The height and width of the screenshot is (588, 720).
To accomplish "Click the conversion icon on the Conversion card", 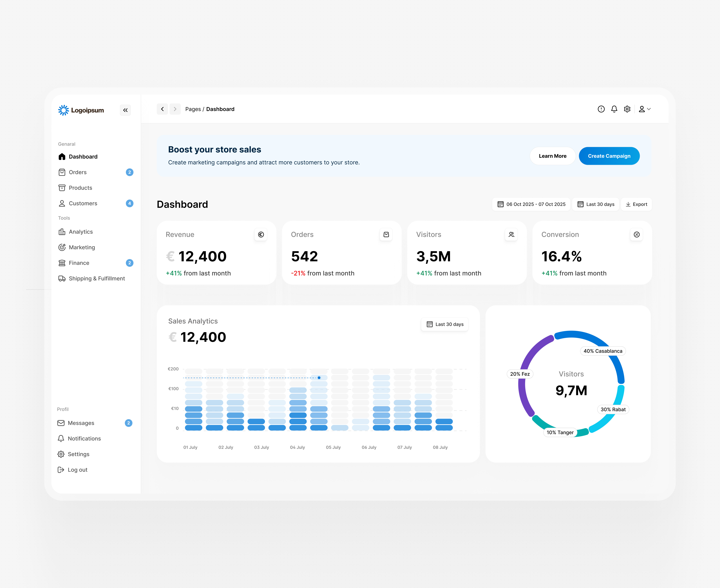I will click(637, 234).
